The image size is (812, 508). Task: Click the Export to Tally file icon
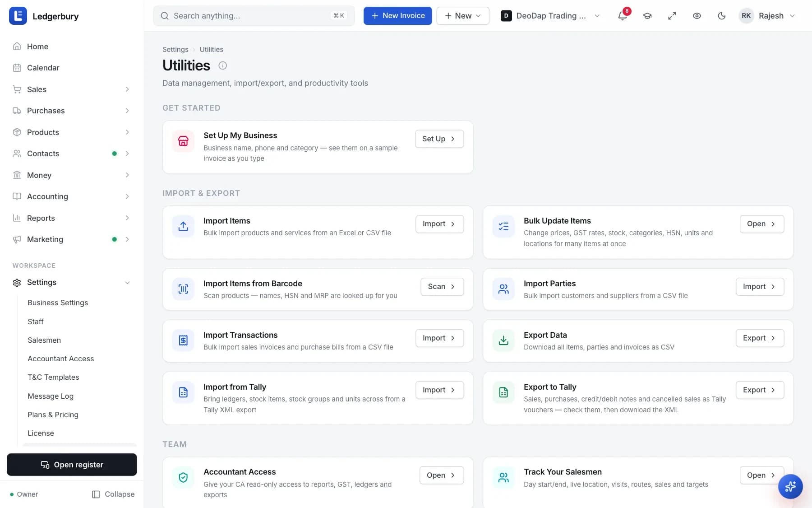point(503,392)
